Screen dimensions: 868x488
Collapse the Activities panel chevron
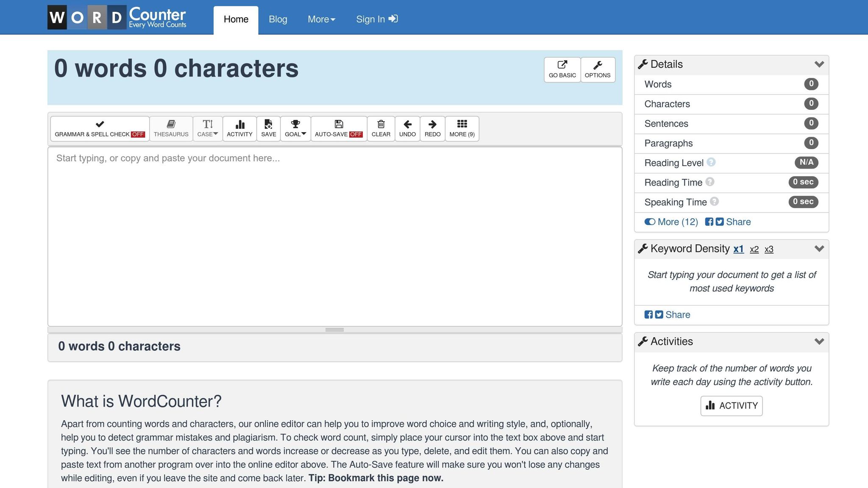tap(819, 341)
